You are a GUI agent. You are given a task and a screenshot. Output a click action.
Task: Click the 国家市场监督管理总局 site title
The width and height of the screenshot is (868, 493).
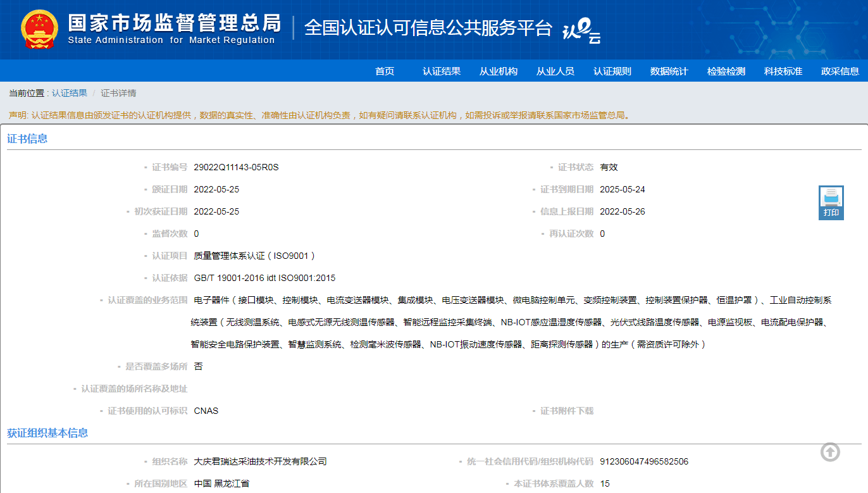174,24
